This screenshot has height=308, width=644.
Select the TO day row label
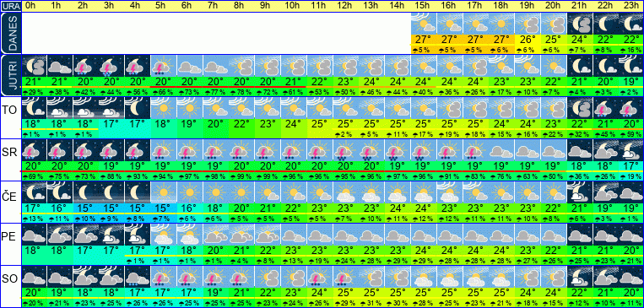[x=8, y=111]
